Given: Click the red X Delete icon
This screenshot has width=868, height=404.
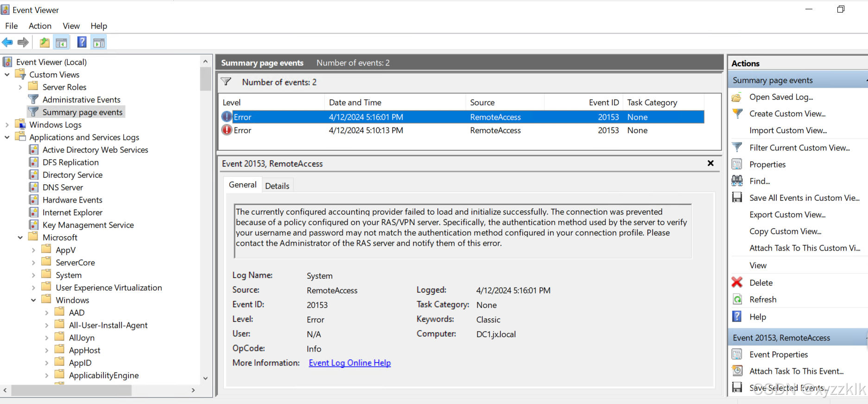Looking at the screenshot, I should 737,282.
